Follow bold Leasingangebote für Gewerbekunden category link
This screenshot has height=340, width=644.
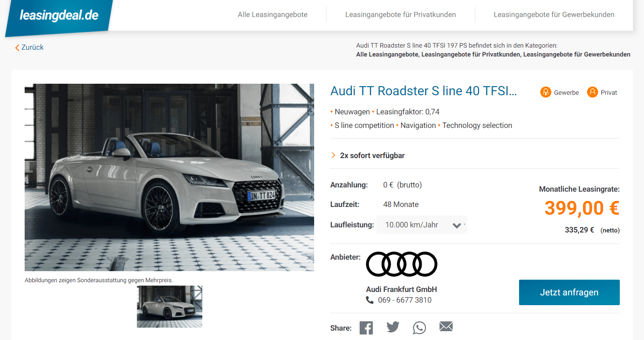[577, 54]
